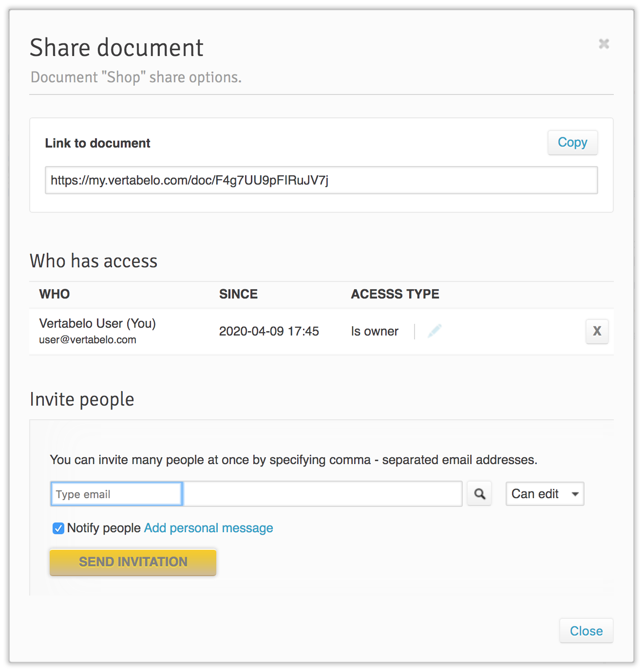
Task: Open the Can edit access dropdown
Action: pyautogui.click(x=545, y=494)
